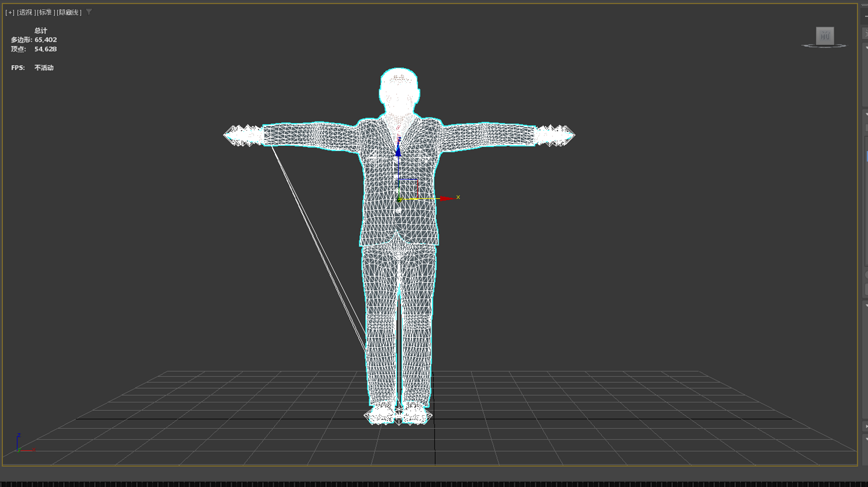Click the blue Z axis gizmo arrow

point(398,150)
